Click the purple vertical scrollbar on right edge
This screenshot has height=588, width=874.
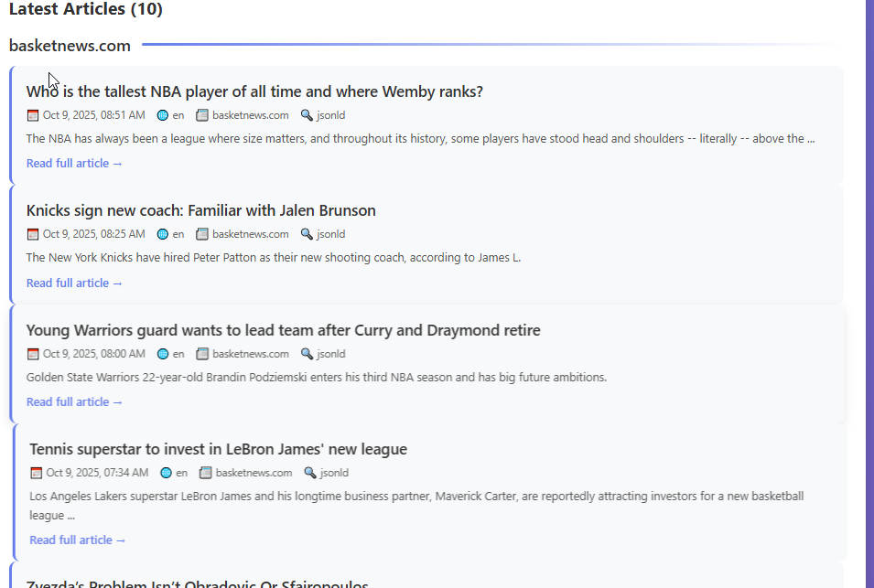869,293
